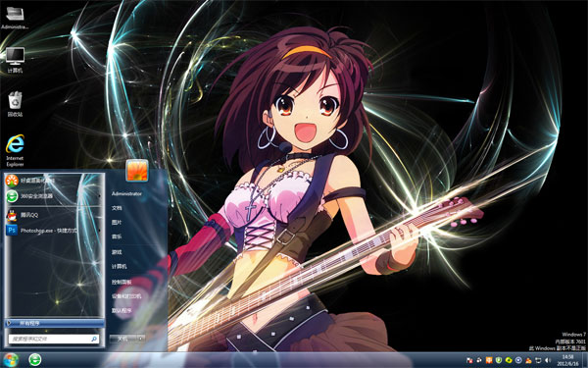Open the pinned 360 browser on the taskbar
Image resolution: width=588 pixels, height=368 pixels.
[35, 360]
